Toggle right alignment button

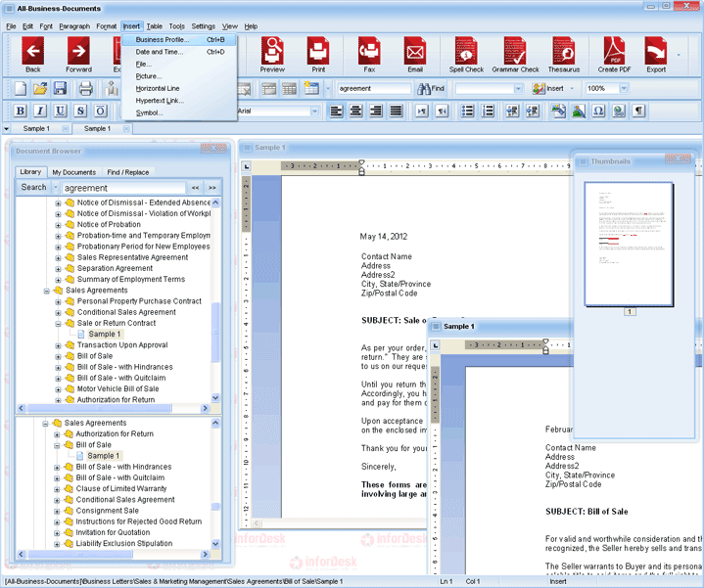point(376,111)
